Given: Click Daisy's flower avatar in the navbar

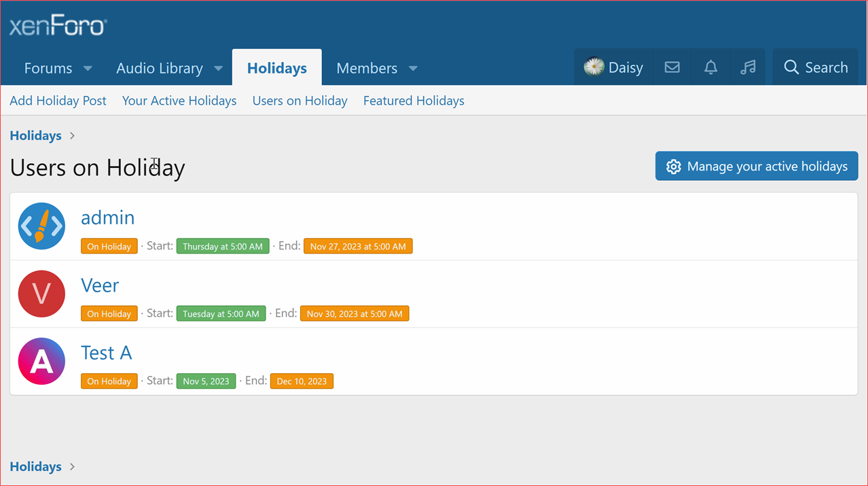Looking at the screenshot, I should point(593,67).
